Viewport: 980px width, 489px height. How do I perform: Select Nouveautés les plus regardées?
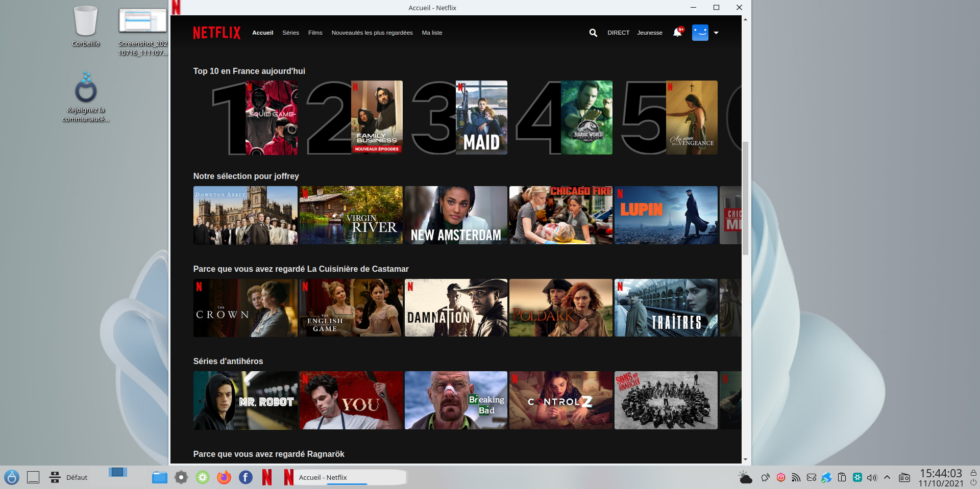click(x=372, y=33)
